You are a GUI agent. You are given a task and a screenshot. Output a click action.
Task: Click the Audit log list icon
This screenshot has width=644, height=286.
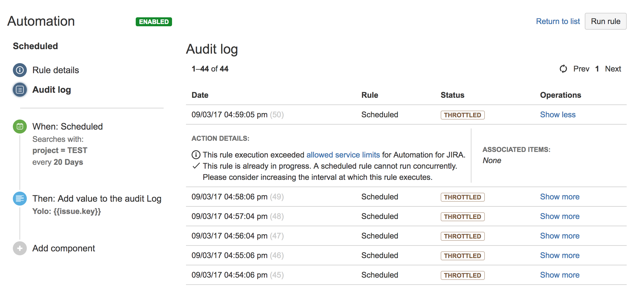click(x=20, y=90)
